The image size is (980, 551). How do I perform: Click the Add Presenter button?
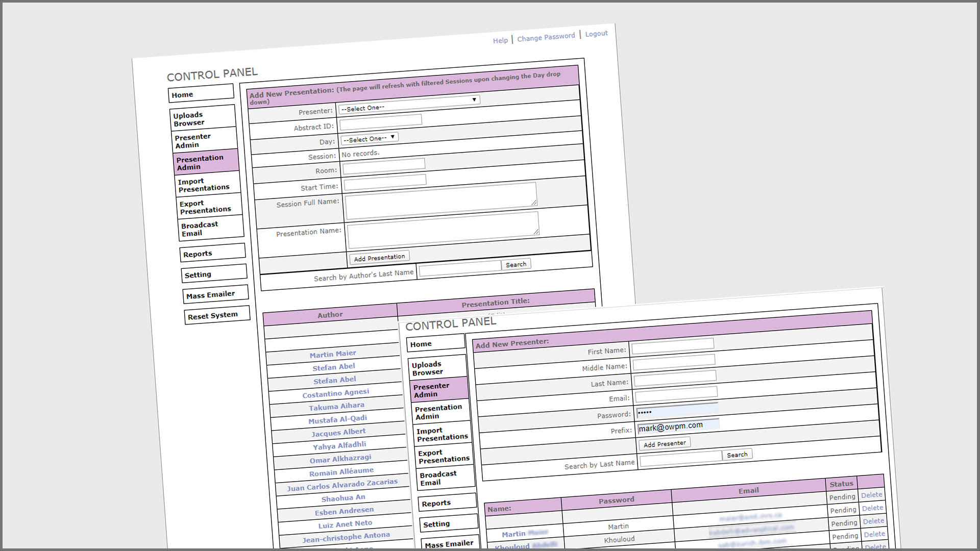(664, 444)
